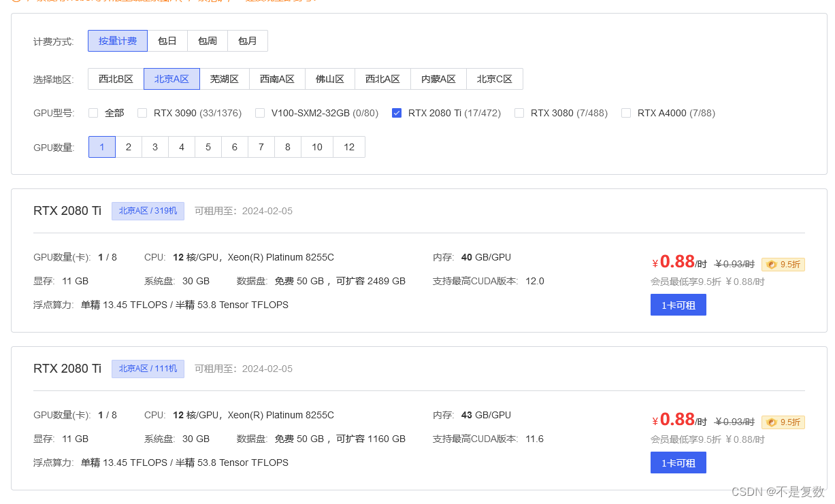
Task: Click the struck ¥0.93/时 on 319机 card
Action: click(735, 264)
